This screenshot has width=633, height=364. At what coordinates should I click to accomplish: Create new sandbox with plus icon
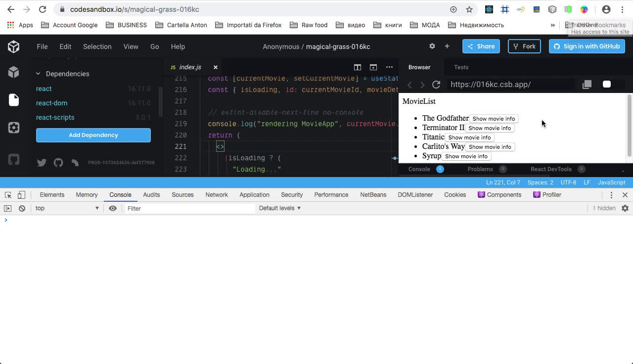(x=447, y=46)
